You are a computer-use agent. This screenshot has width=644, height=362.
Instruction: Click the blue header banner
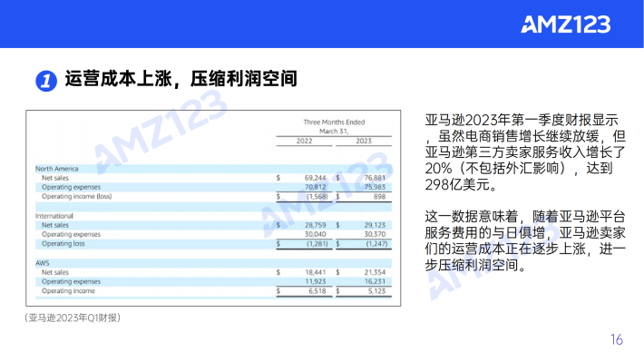tap(322, 24)
